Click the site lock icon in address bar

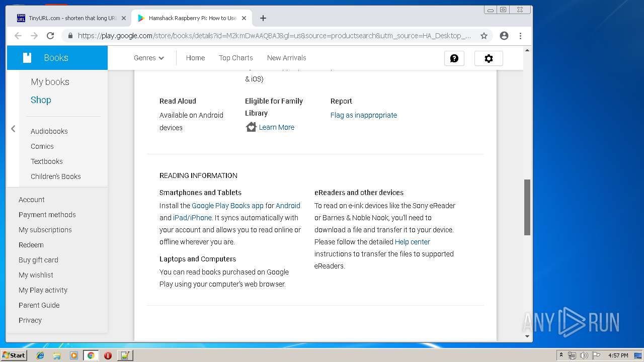coord(70,36)
